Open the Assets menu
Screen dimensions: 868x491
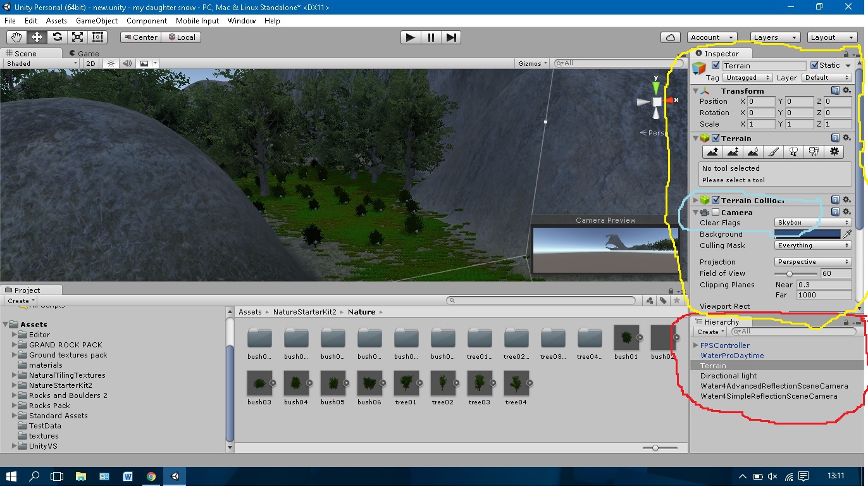pos(56,20)
